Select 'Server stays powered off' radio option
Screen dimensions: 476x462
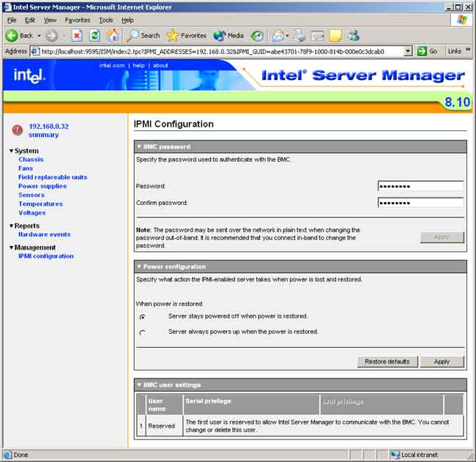(x=142, y=317)
